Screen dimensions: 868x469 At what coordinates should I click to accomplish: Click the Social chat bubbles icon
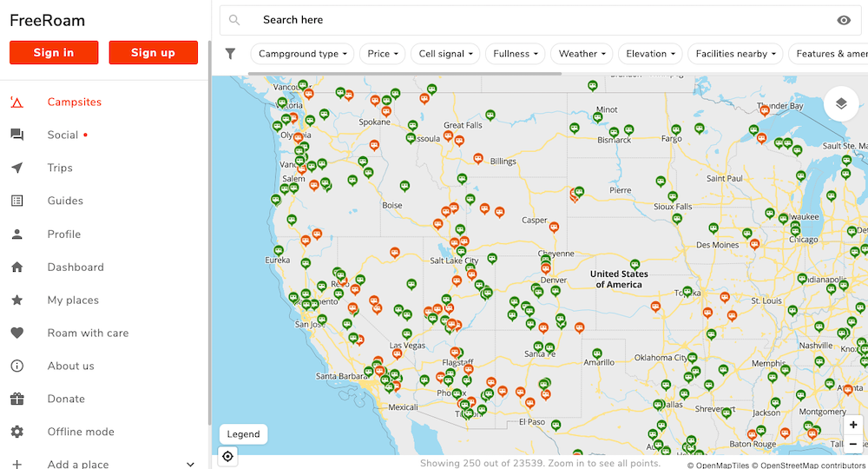[x=17, y=135]
